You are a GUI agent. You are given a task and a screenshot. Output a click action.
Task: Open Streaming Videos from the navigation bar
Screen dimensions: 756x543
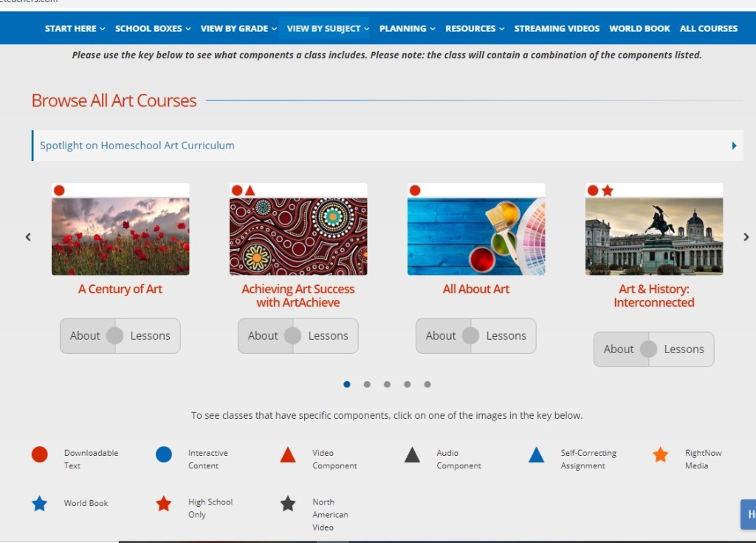[x=557, y=29]
